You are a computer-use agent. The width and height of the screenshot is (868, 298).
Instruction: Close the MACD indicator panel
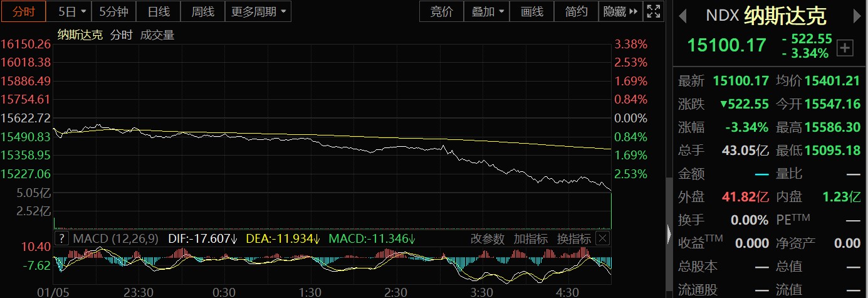pyautogui.click(x=602, y=238)
